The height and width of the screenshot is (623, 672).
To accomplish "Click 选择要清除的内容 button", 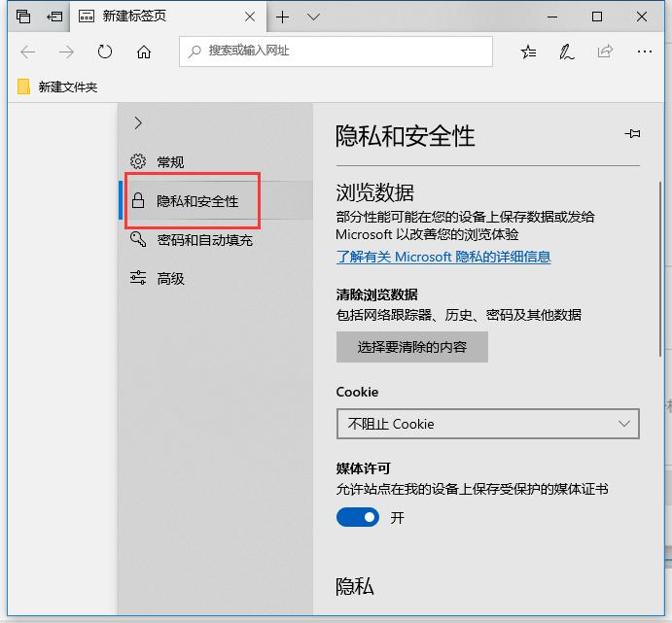I will pyautogui.click(x=412, y=347).
